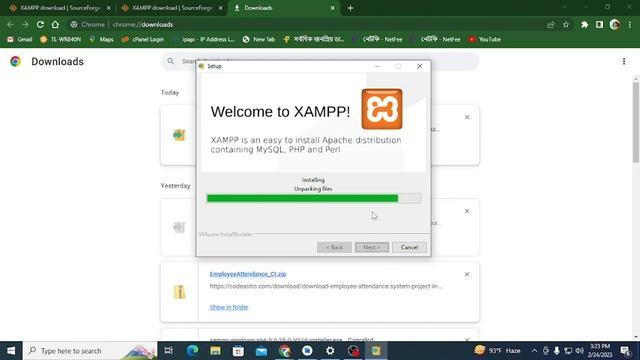Close the Downloads tab
This screenshot has width=640, height=360.
coord(333,8)
